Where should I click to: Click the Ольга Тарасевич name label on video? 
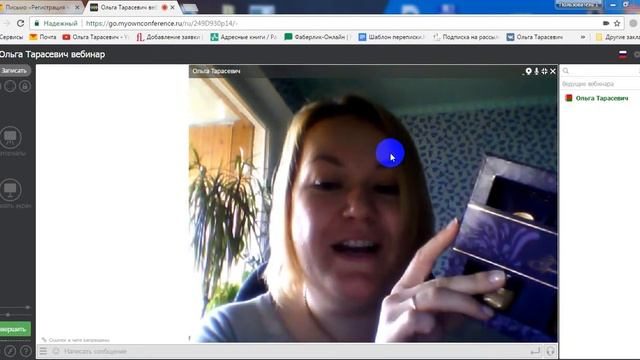(216, 71)
